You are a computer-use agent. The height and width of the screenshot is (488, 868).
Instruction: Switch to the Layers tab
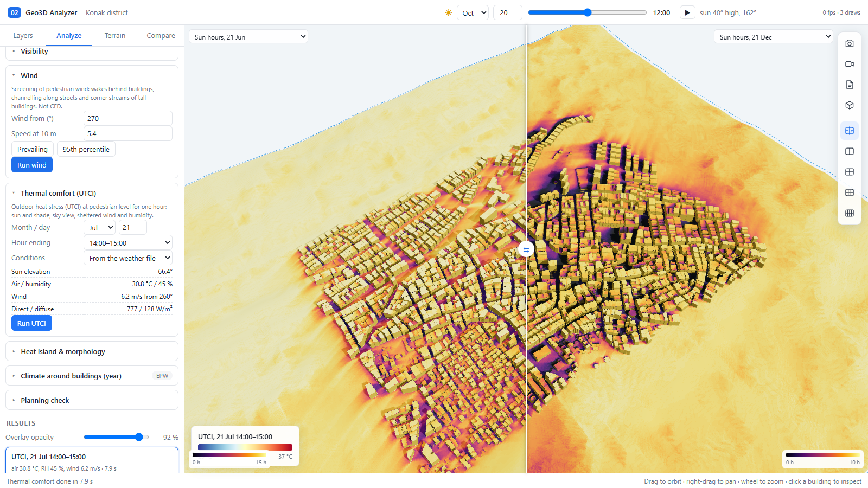pos(23,36)
